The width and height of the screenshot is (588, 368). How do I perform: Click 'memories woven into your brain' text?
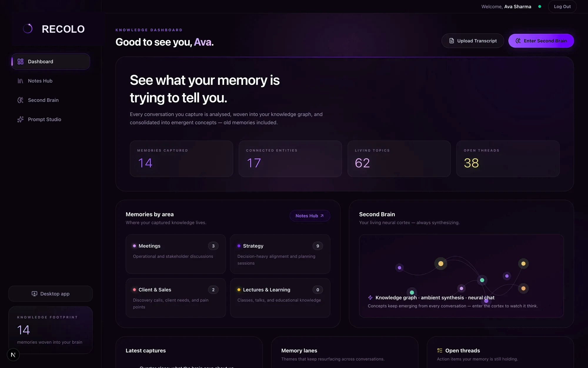(x=50, y=342)
